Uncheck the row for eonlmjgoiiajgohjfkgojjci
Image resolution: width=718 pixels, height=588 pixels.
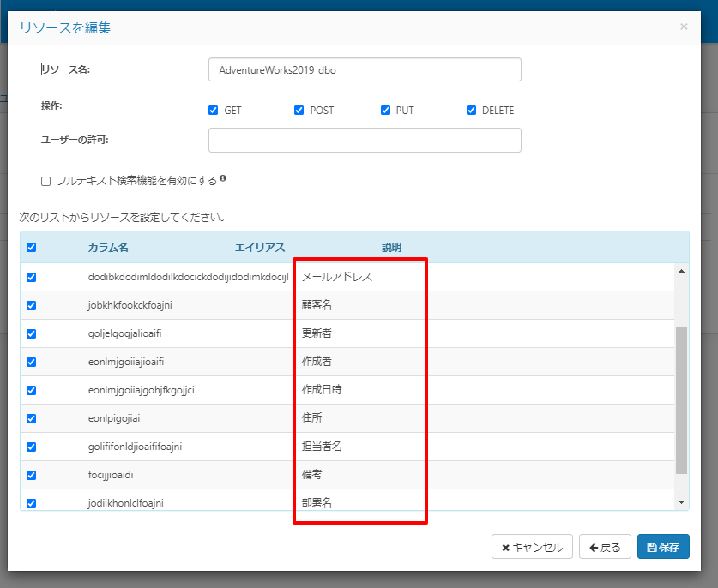pos(31,390)
